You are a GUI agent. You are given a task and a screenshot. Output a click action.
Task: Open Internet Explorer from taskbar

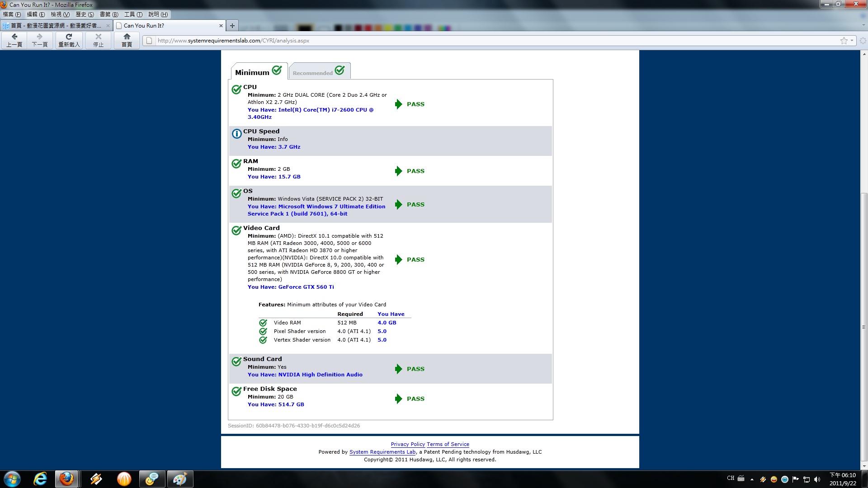[x=40, y=479]
